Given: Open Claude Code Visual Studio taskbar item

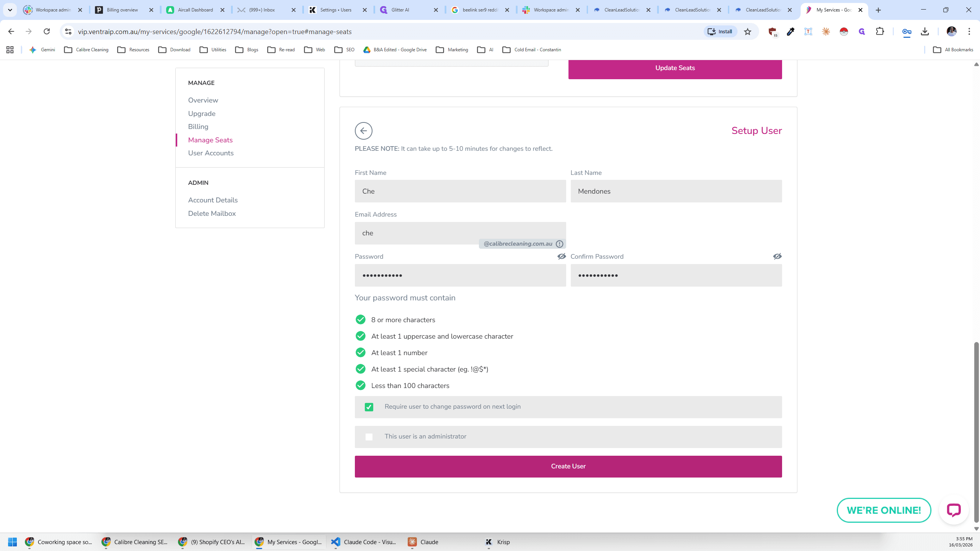Looking at the screenshot, I should [x=364, y=542].
